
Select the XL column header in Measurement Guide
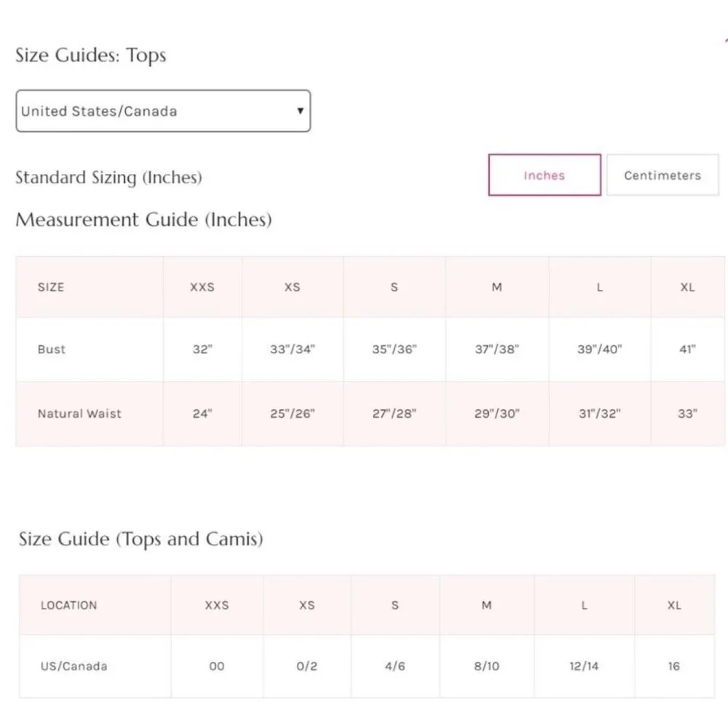pyautogui.click(x=687, y=288)
